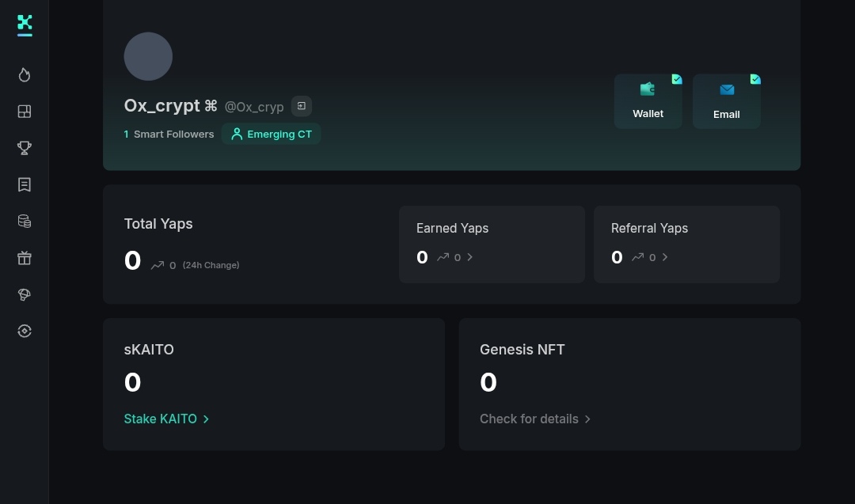Image resolution: width=855 pixels, height=504 pixels.
Task: Open the gift box rewards icon in the sidebar
Action: click(25, 258)
